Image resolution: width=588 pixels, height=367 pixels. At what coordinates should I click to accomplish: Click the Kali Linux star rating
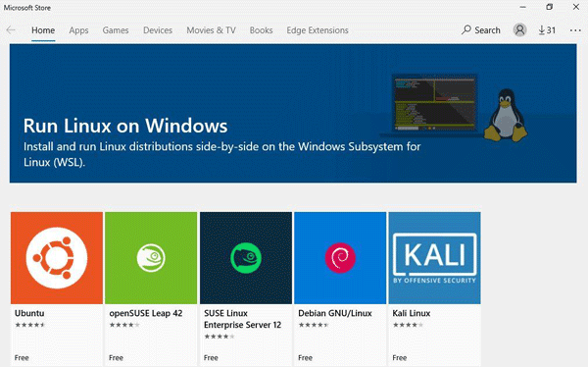[408, 325]
